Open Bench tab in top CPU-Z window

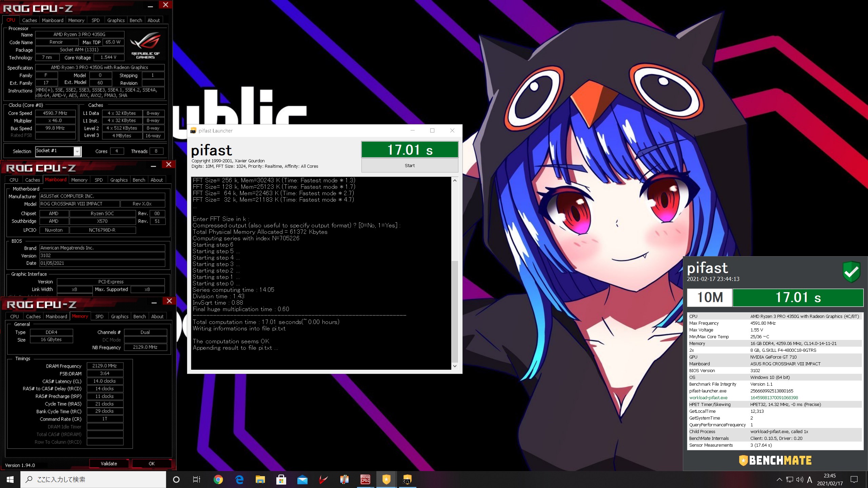pos(136,20)
